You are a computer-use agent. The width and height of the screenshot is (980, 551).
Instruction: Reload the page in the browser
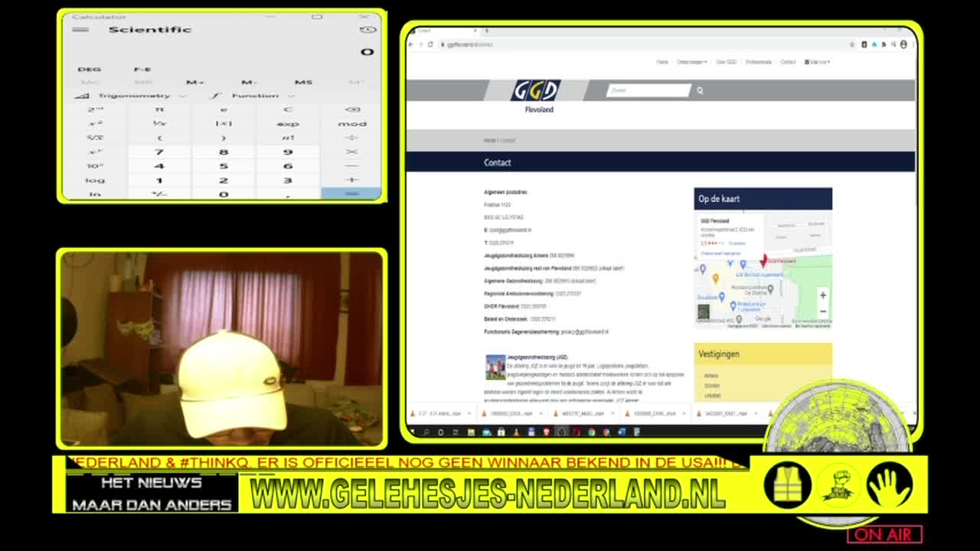pos(430,44)
